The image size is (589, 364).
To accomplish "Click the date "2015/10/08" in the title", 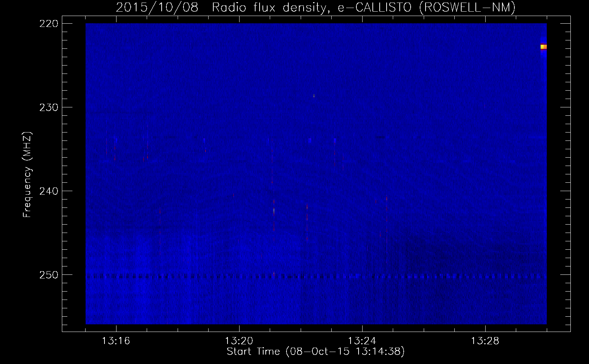I will (157, 7).
